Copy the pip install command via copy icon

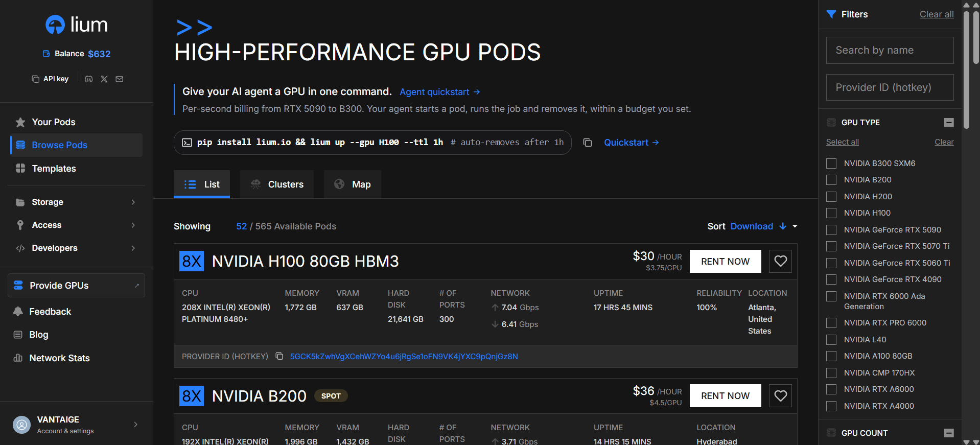click(588, 143)
